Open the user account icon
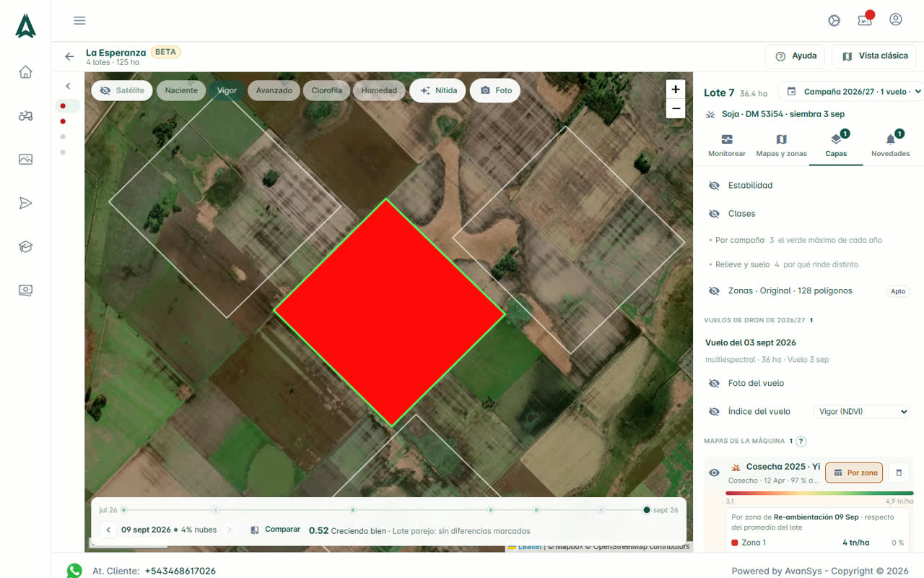The height and width of the screenshot is (578, 924). [x=896, y=20]
